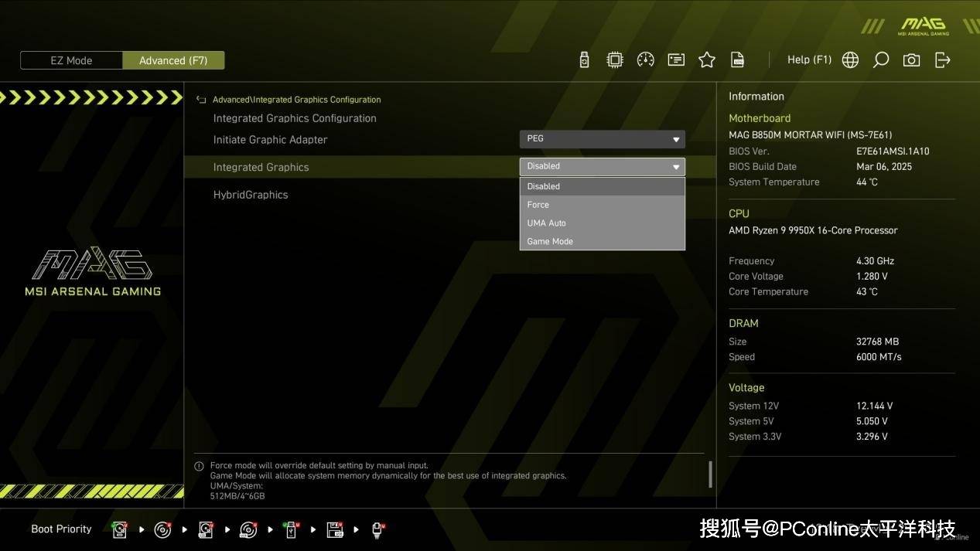Click the 4.30 GHz frequency value
Image resolution: width=980 pixels, height=551 pixels.
pyautogui.click(x=875, y=261)
